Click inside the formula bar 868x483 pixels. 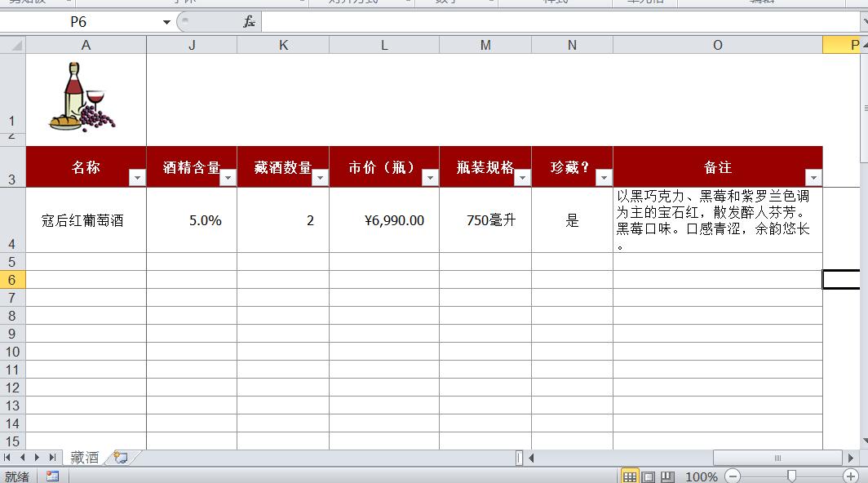[x=489, y=20]
